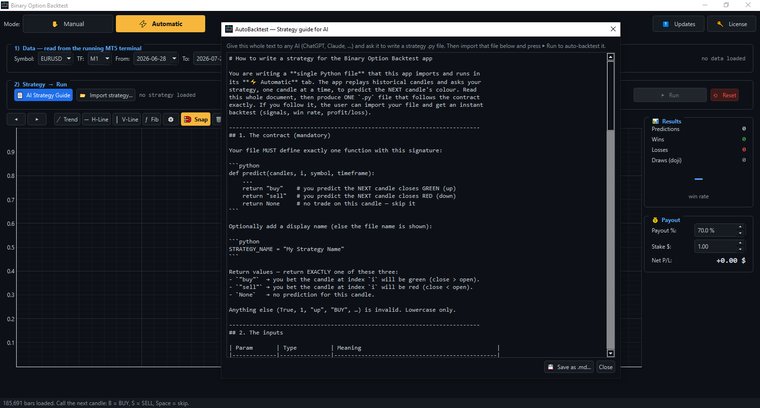This screenshot has height=408, width=760.
Task: Click the Predictions count indicator dot
Action: coord(744,129)
